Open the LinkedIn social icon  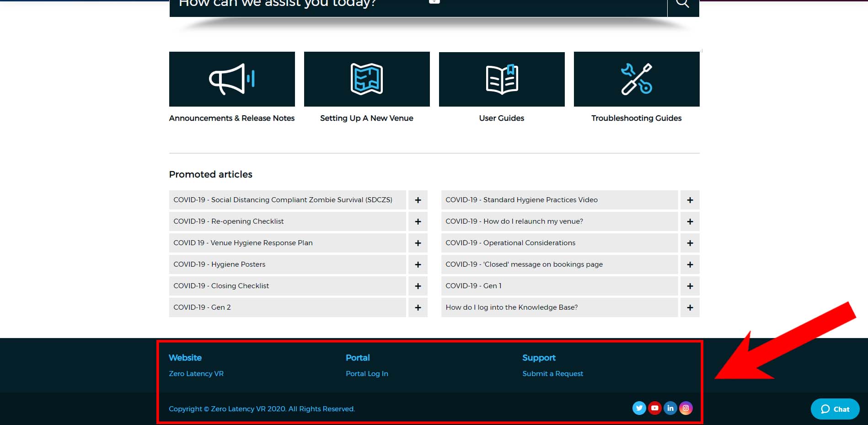coord(670,408)
